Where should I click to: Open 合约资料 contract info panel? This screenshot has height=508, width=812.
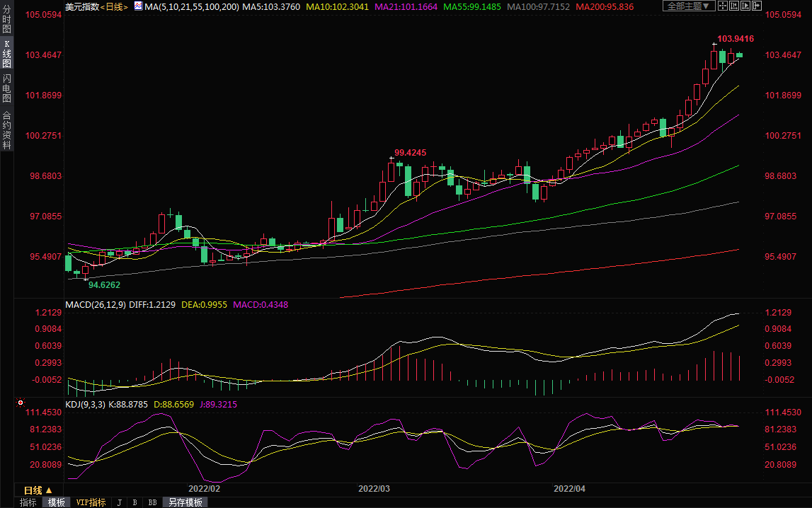pyautogui.click(x=6, y=130)
